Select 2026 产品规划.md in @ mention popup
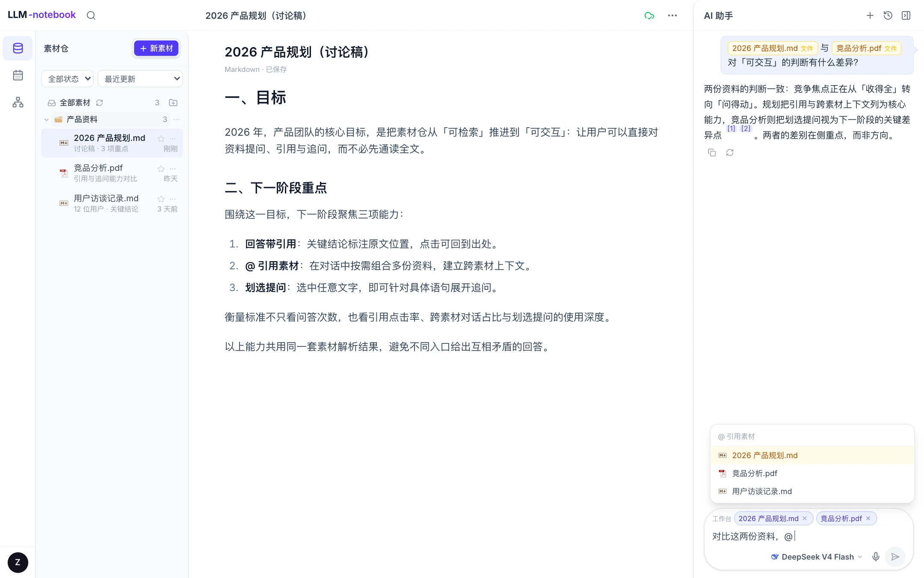The height and width of the screenshot is (578, 924). pyautogui.click(x=812, y=455)
